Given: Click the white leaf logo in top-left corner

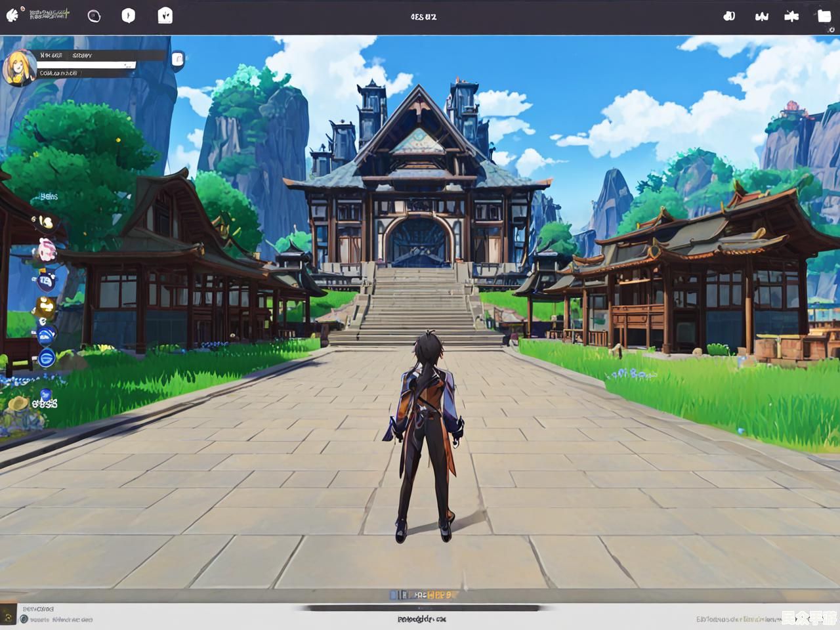Looking at the screenshot, I should pyautogui.click(x=13, y=14).
